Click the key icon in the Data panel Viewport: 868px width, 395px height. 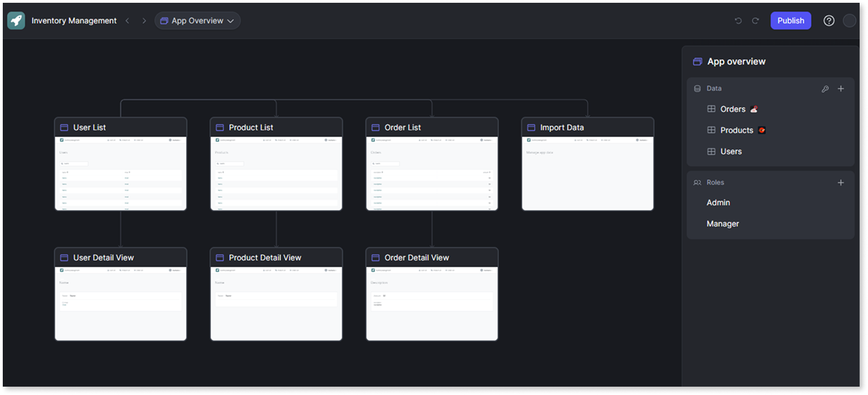825,88
